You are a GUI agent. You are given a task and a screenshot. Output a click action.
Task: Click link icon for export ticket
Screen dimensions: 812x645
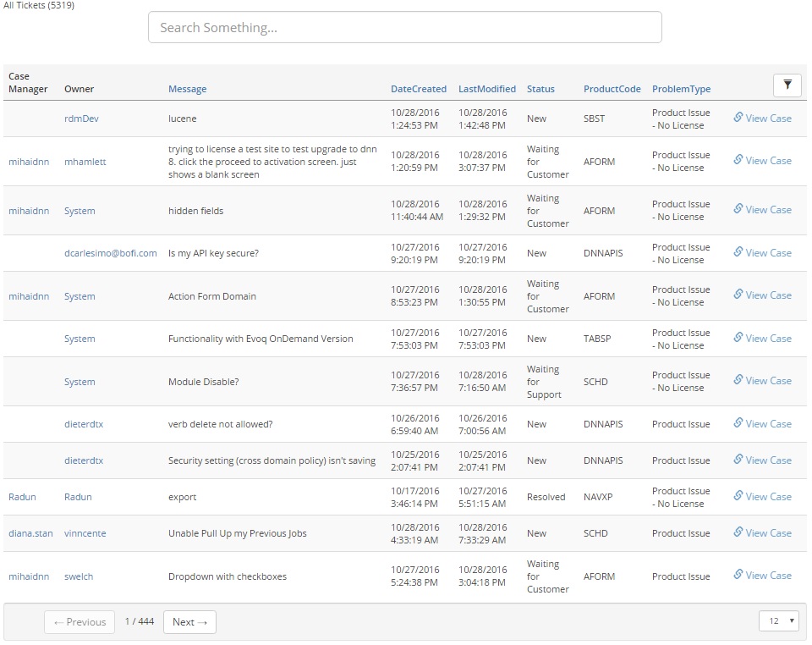738,497
